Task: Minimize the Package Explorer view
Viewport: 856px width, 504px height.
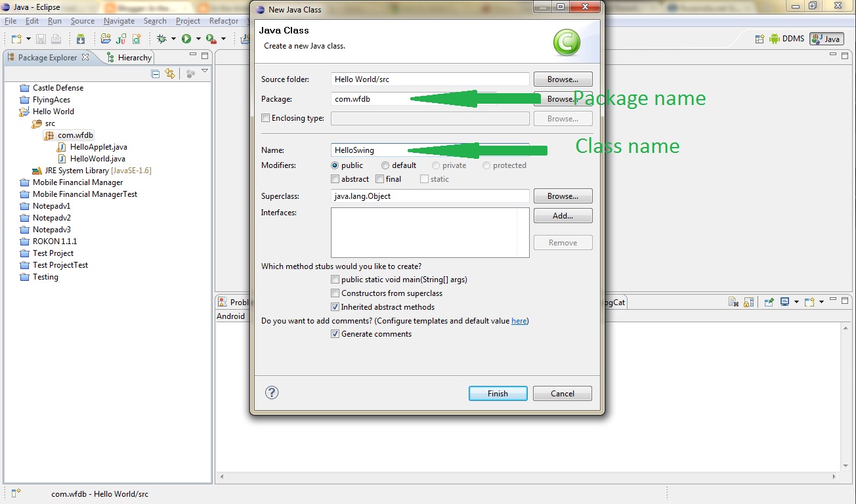Action: (192, 55)
